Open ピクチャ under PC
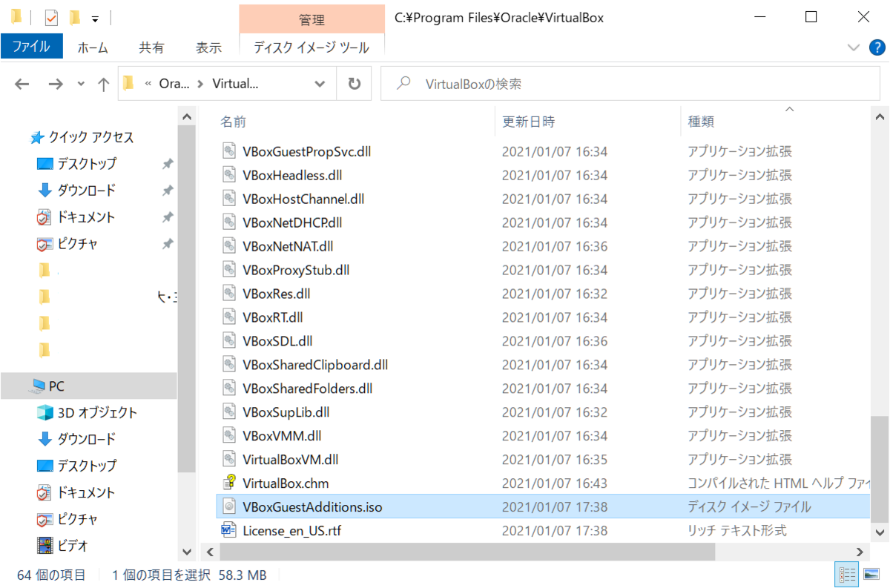Viewport: 890px width, 588px height. pos(67,520)
